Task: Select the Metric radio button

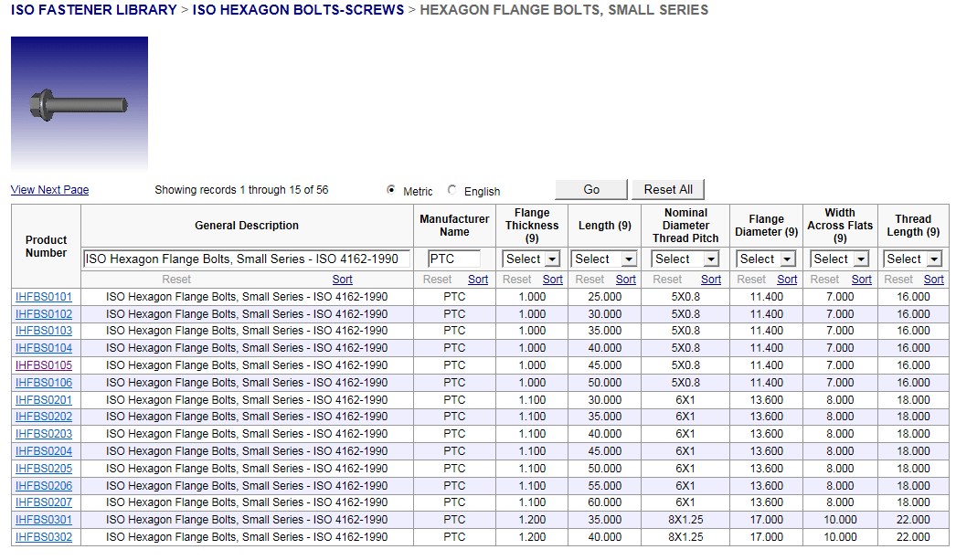Action: click(x=392, y=190)
